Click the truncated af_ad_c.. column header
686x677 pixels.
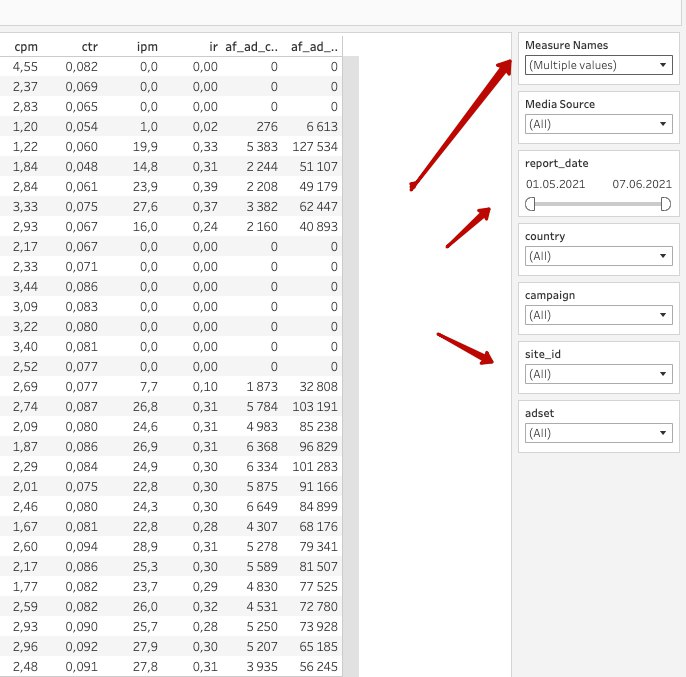pyautogui.click(x=251, y=47)
